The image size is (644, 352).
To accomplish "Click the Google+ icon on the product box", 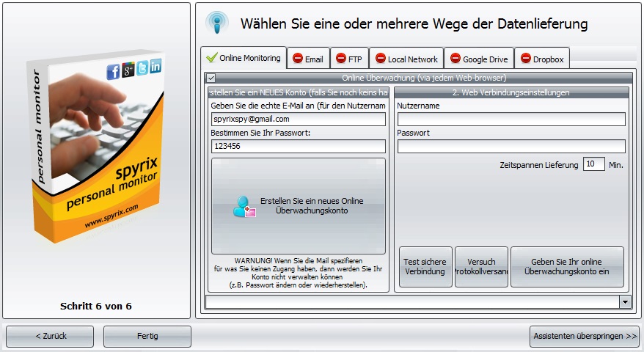I will pyautogui.click(x=128, y=70).
